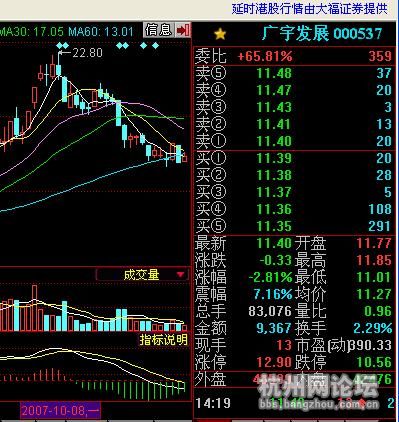
Task: Click the red arrow icon beside 信息
Action: (x=183, y=30)
